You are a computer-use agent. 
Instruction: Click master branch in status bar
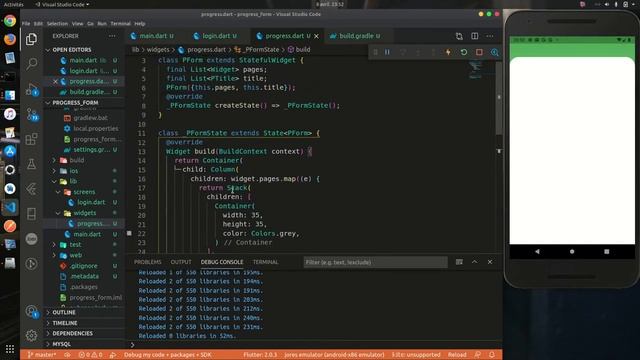42,355
